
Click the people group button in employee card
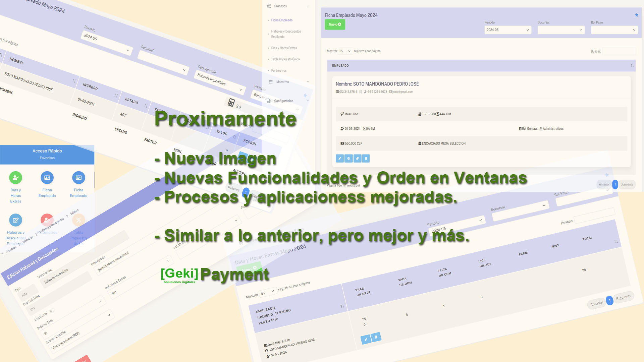point(348,159)
